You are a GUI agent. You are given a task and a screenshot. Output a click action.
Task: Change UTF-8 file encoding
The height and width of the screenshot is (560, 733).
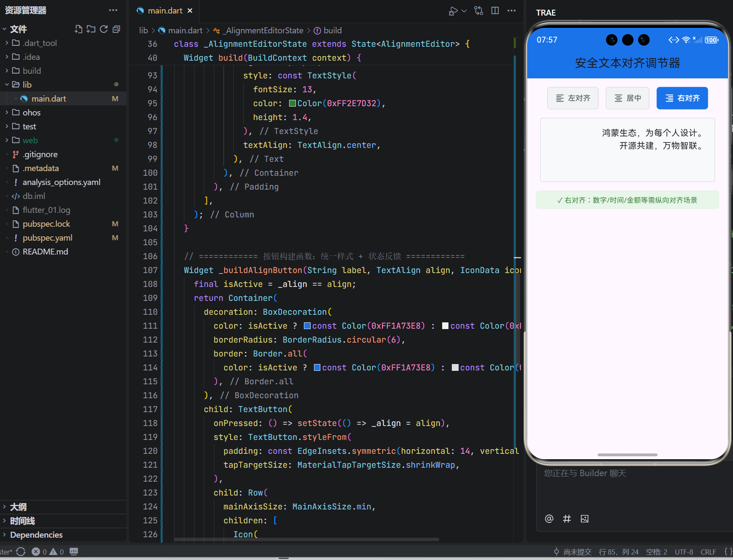[684, 552]
